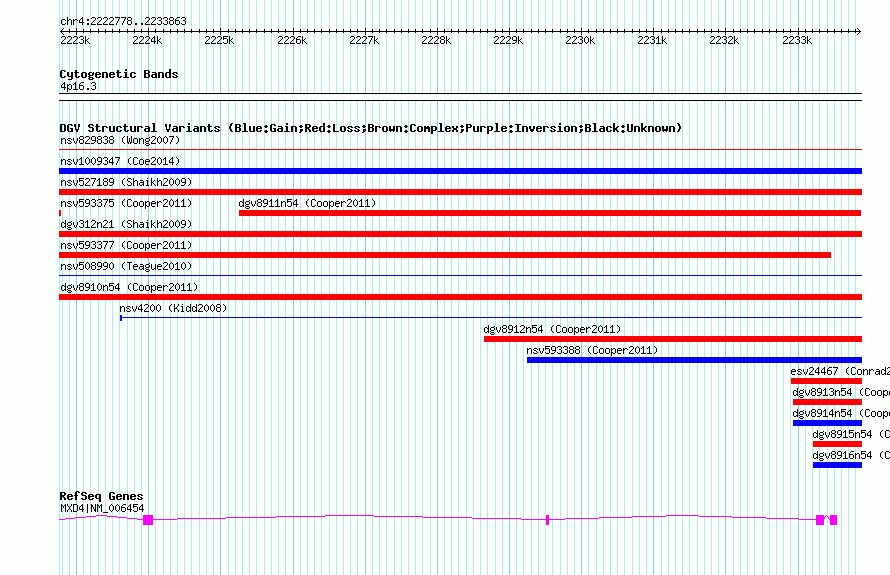
Task: Open the dgv8910n54 (Cooper2011) variant label
Action: click(x=128, y=287)
